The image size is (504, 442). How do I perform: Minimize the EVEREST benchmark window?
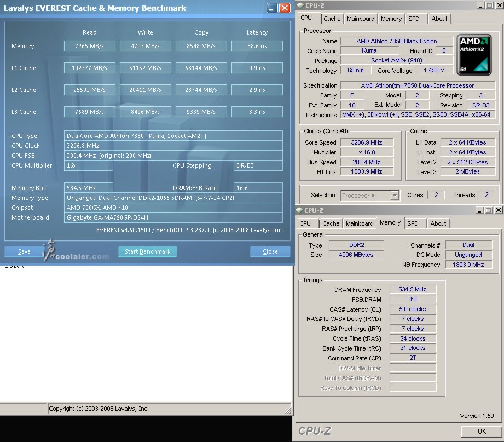272,8
